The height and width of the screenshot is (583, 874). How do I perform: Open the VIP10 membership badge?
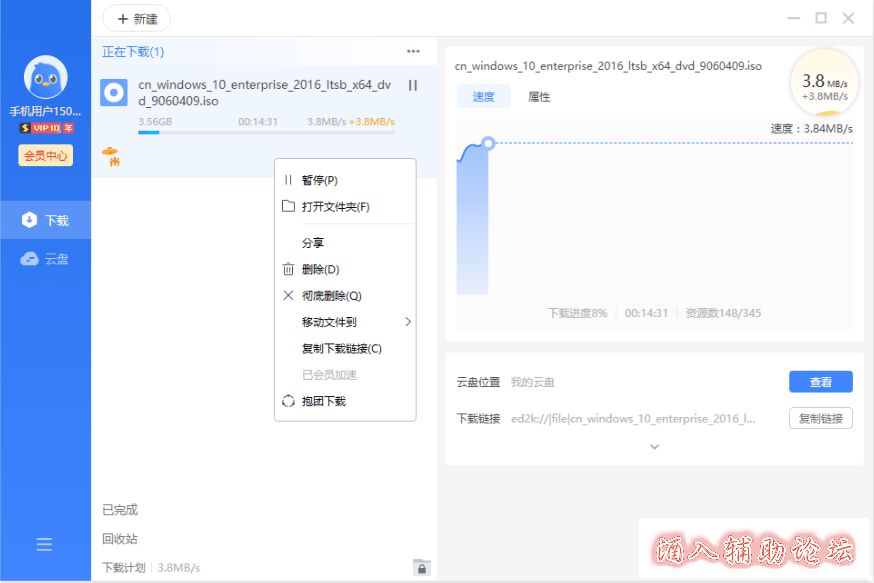[x=46, y=128]
